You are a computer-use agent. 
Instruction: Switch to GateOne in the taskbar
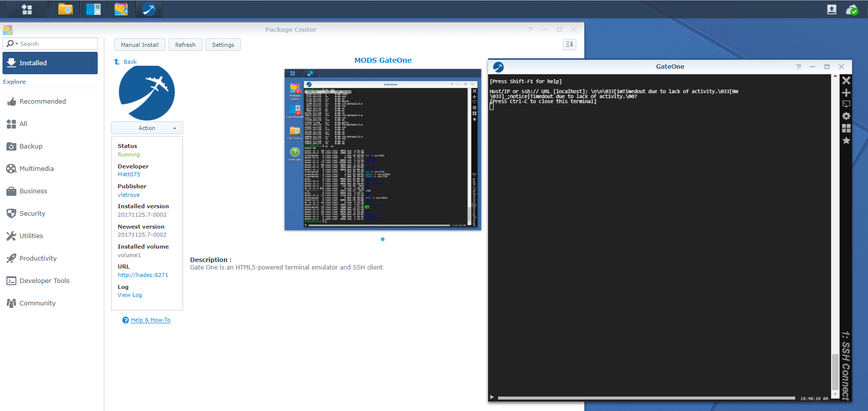(149, 9)
